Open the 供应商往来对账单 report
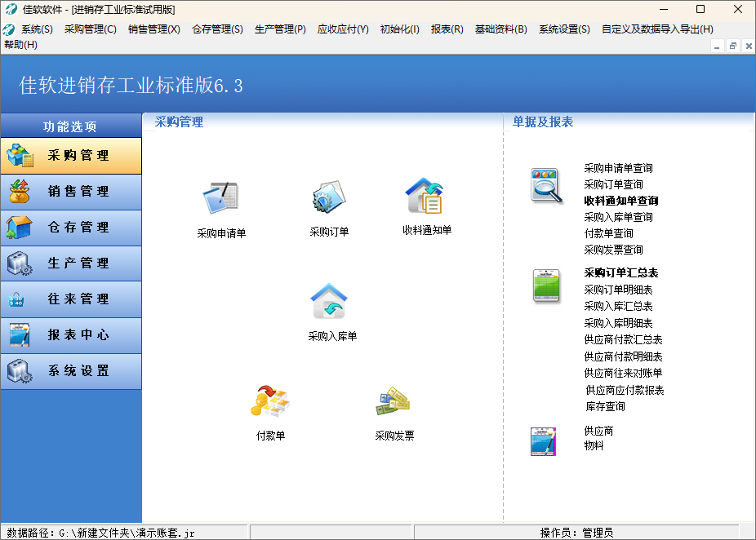Viewport: 756px width, 540px height. [623, 374]
